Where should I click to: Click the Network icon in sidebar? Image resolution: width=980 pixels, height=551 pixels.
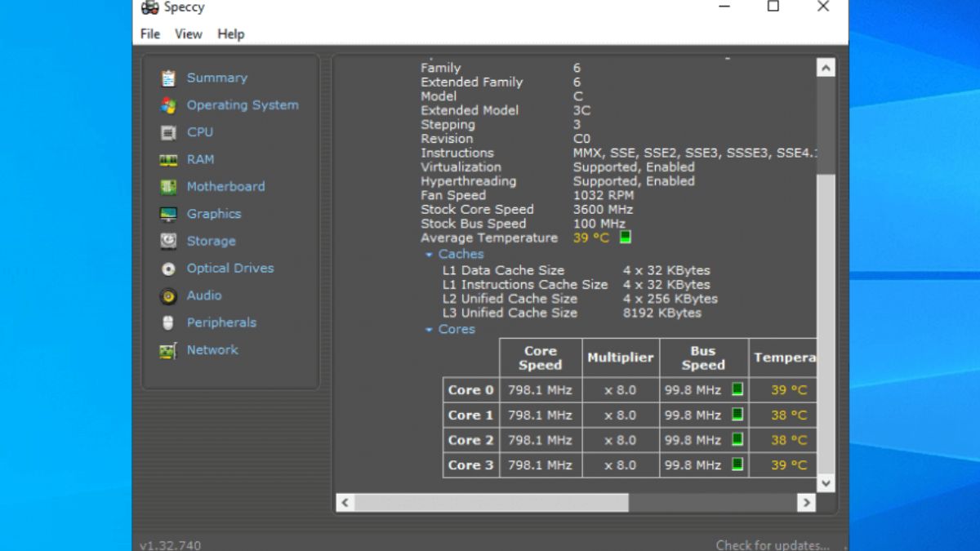point(168,350)
